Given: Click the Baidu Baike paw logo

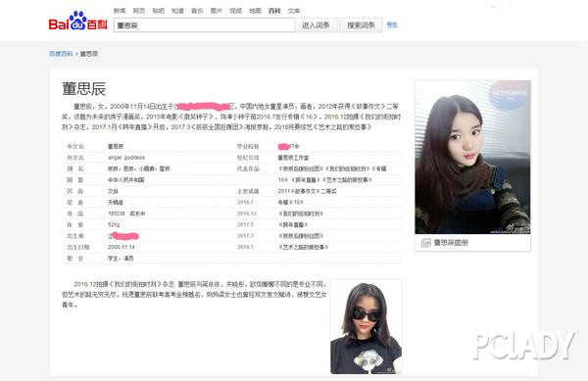Looking at the screenshot, I should tap(78, 21).
